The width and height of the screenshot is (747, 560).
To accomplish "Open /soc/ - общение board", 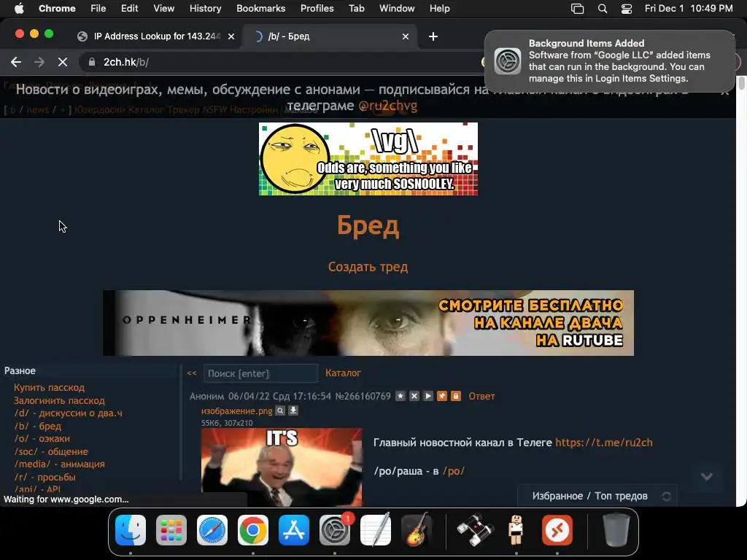I will pos(51,451).
